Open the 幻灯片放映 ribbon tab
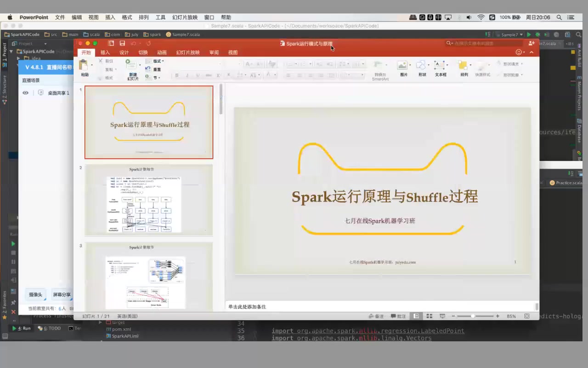Image resolution: width=588 pixels, height=368 pixels. tap(187, 52)
